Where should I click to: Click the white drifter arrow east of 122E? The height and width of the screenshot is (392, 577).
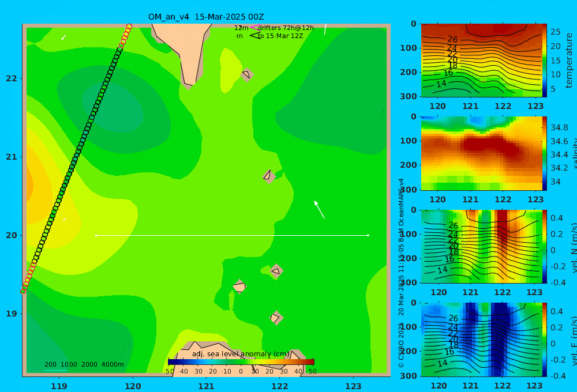coord(320,210)
